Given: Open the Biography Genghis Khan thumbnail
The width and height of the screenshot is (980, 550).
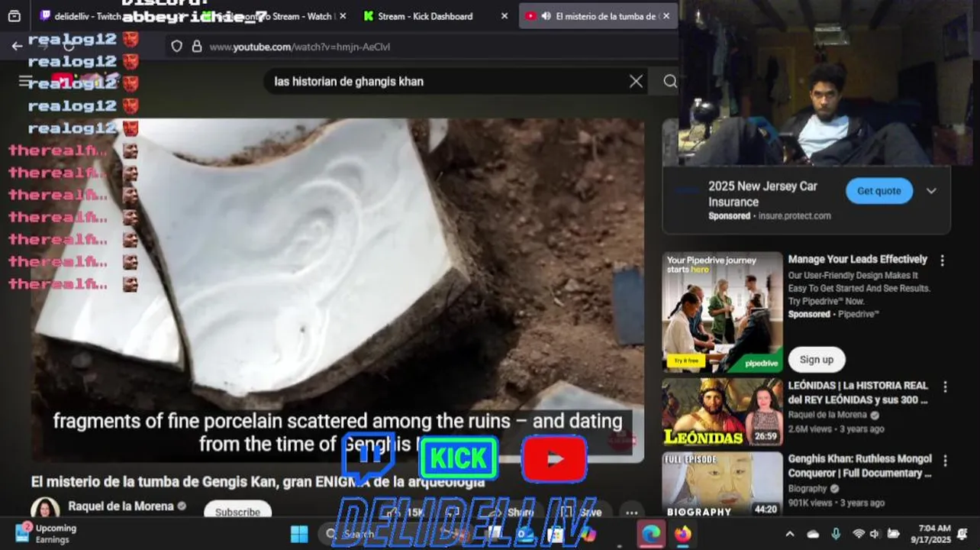Looking at the screenshot, I should [x=722, y=485].
